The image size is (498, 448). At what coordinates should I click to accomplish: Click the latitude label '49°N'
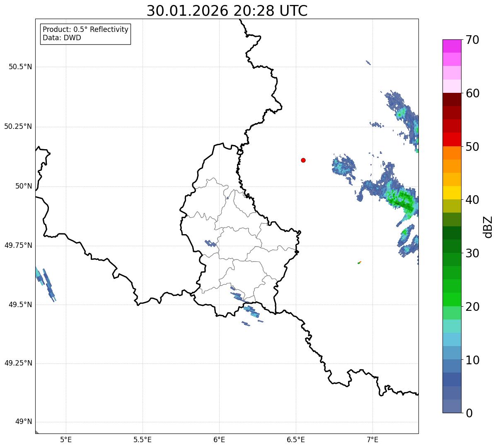click(x=24, y=422)
